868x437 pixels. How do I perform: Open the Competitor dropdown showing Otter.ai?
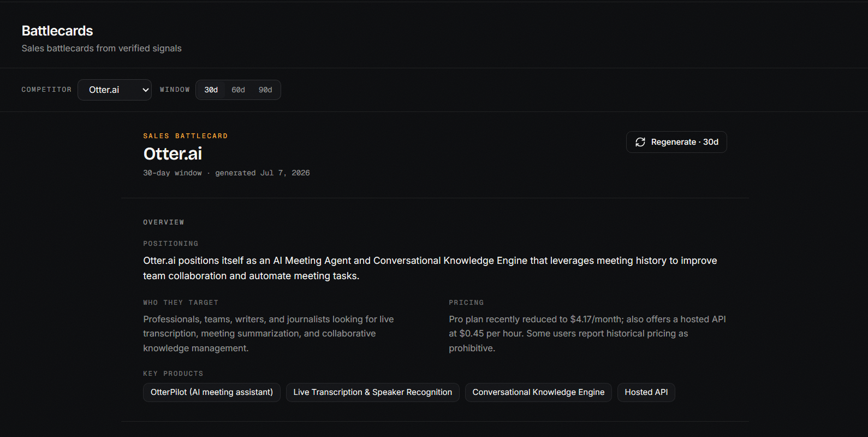point(115,90)
